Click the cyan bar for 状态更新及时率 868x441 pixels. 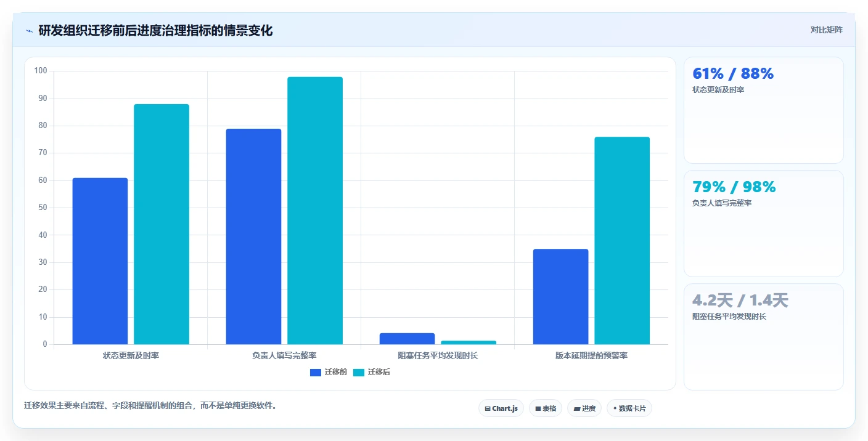162,224
